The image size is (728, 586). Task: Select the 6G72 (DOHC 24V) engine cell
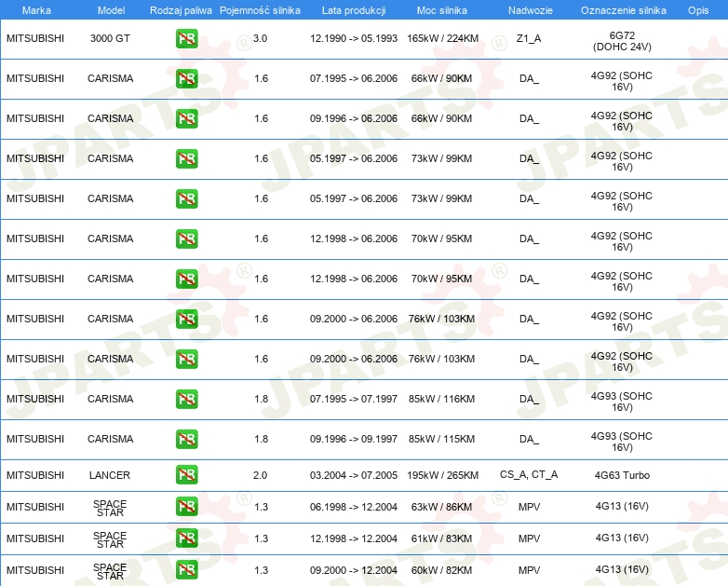622,41
